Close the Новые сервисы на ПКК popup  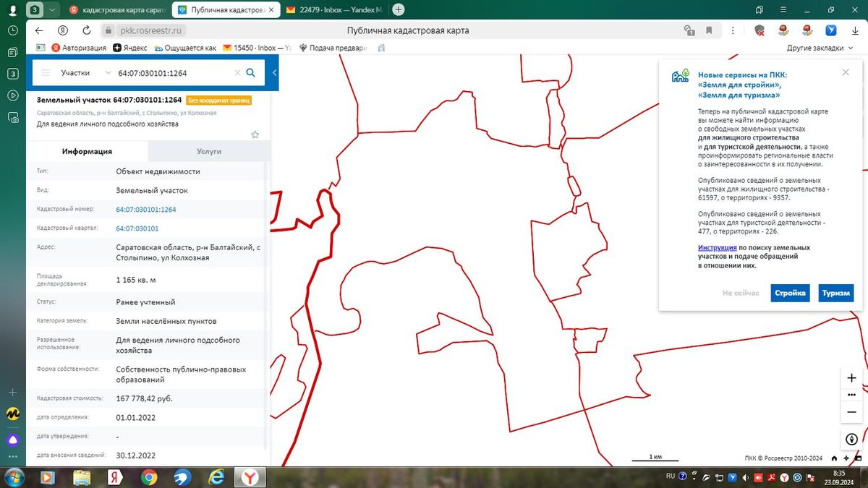click(846, 72)
